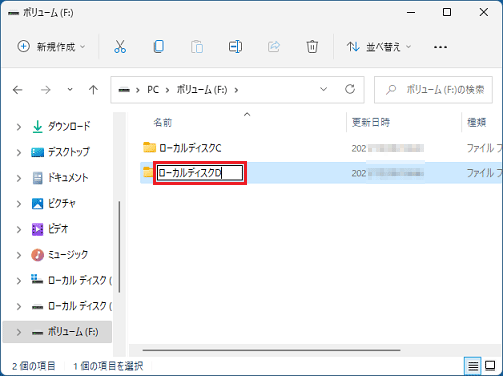
Task: Expand the ミュージック tree node chevron
Action: pyautogui.click(x=19, y=255)
